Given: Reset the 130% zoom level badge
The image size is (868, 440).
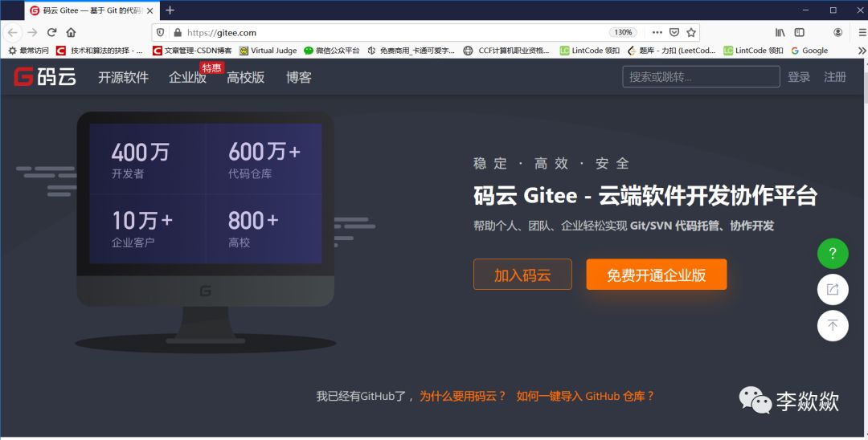Looking at the screenshot, I should click(x=623, y=33).
